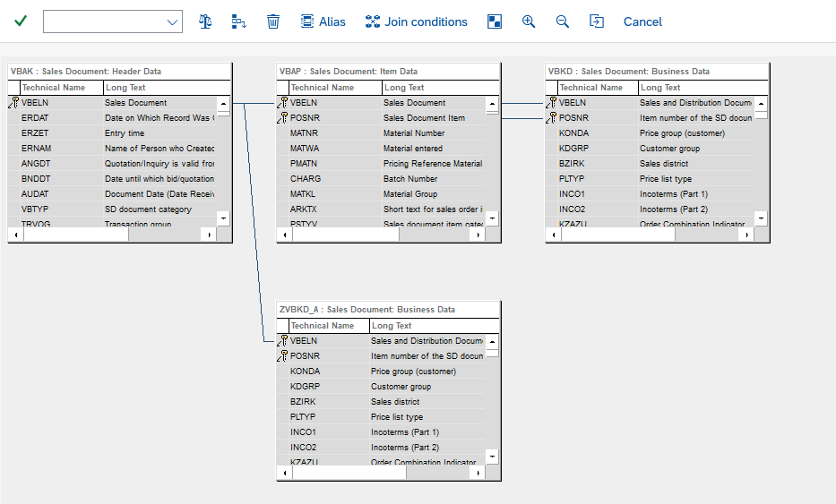
Task: Click the exit/back document icon
Action: pyautogui.click(x=597, y=21)
